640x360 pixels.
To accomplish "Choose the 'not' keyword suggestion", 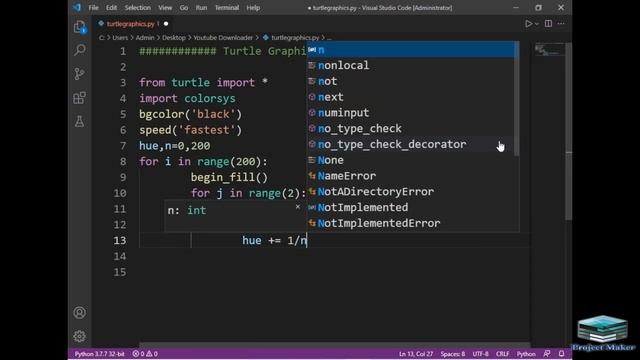I will coord(410,81).
